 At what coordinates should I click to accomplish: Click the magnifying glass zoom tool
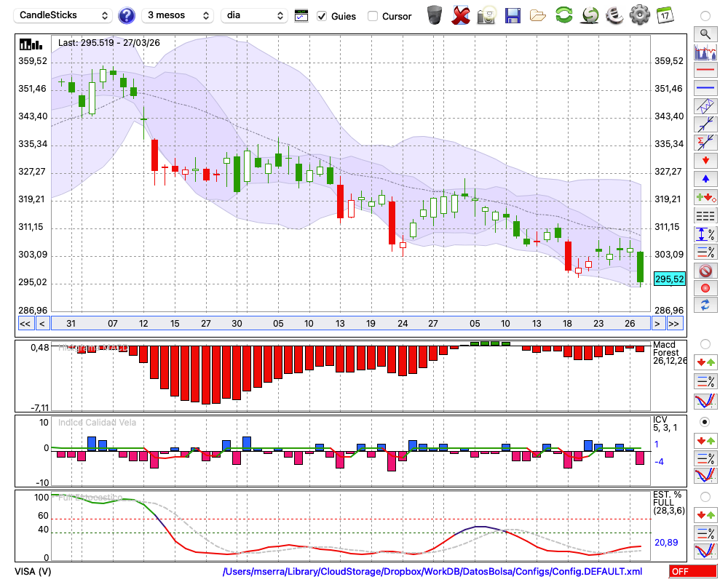pos(705,33)
